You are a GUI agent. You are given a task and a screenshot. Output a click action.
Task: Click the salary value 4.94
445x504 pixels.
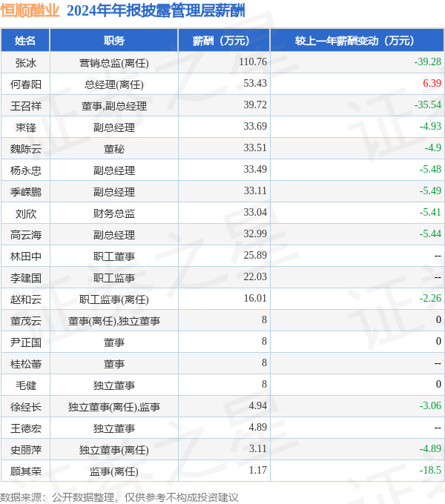(258, 405)
